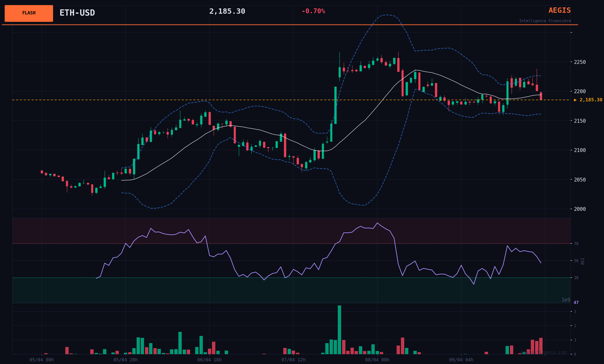Click the orange current price arrow marker
Screen dimensions: 604x364
pyautogui.click(x=575, y=100)
